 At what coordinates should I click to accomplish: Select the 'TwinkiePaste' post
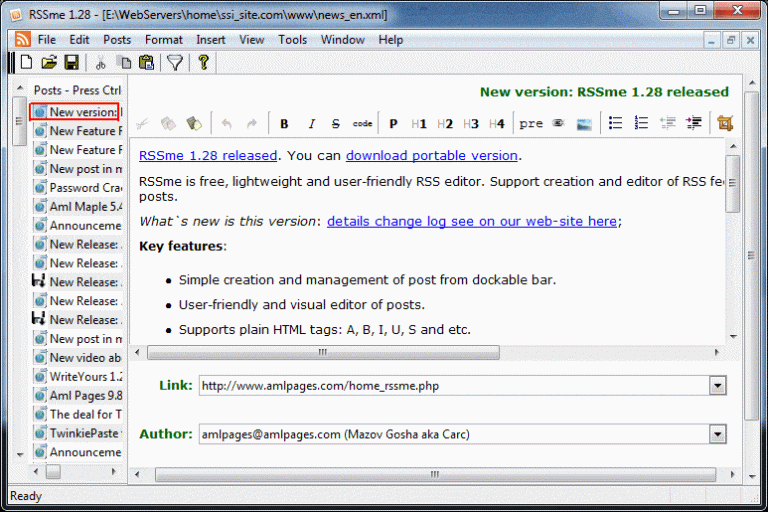[78, 433]
